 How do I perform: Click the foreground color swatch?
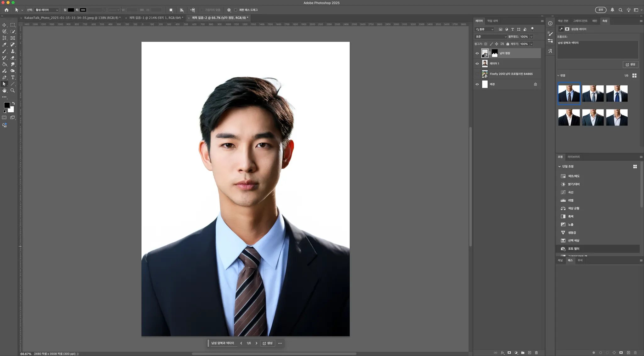pos(7,105)
